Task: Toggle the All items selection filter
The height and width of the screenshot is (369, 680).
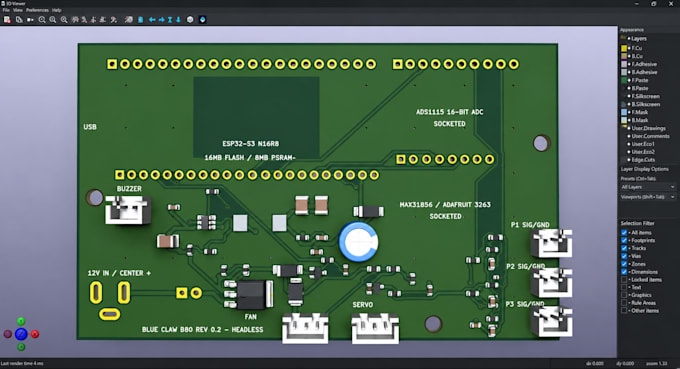Action: coord(624,232)
